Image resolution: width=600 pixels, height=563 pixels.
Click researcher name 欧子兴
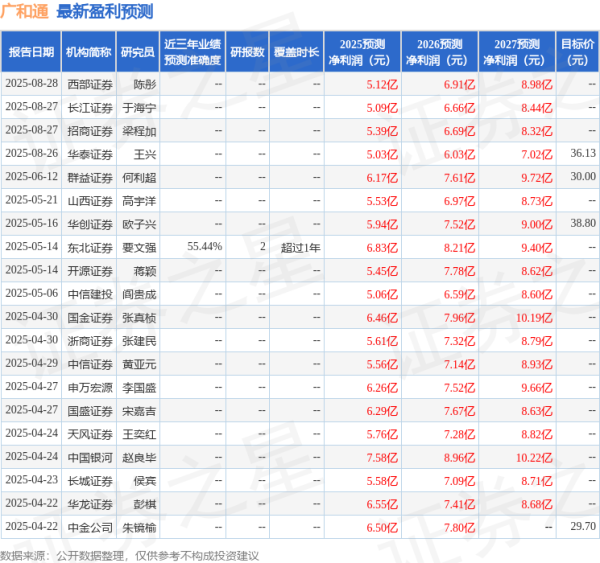[139, 224]
